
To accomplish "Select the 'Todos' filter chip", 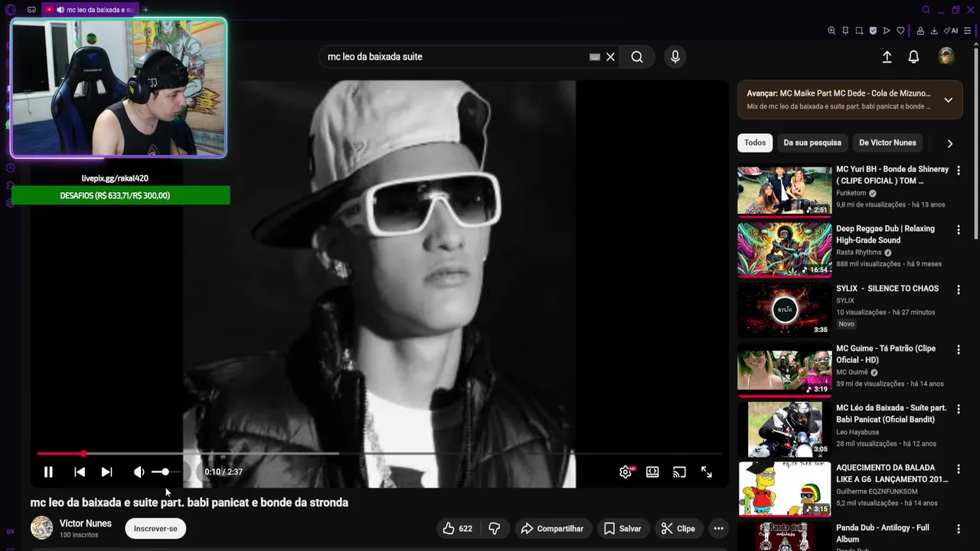I will click(x=755, y=143).
